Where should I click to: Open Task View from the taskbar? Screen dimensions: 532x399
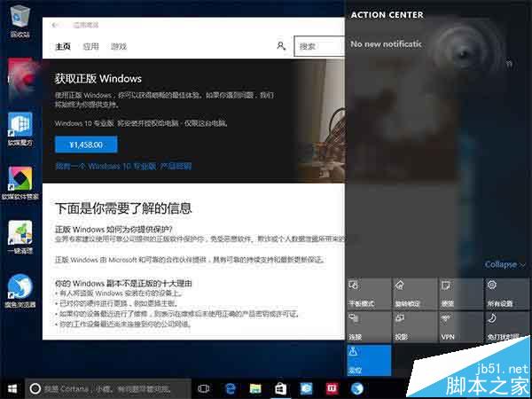204,389
